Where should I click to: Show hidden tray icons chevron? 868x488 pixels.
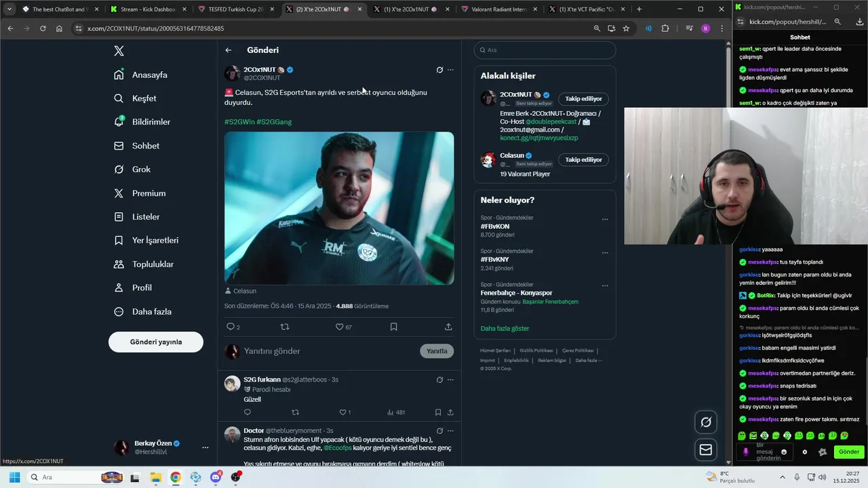[781, 477]
